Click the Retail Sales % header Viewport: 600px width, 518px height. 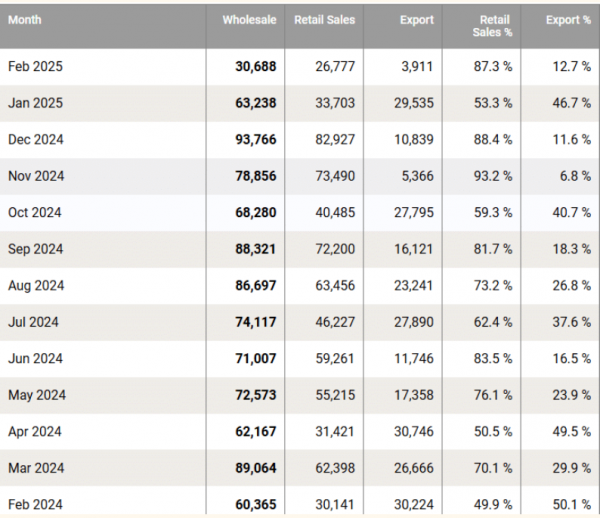(495, 25)
